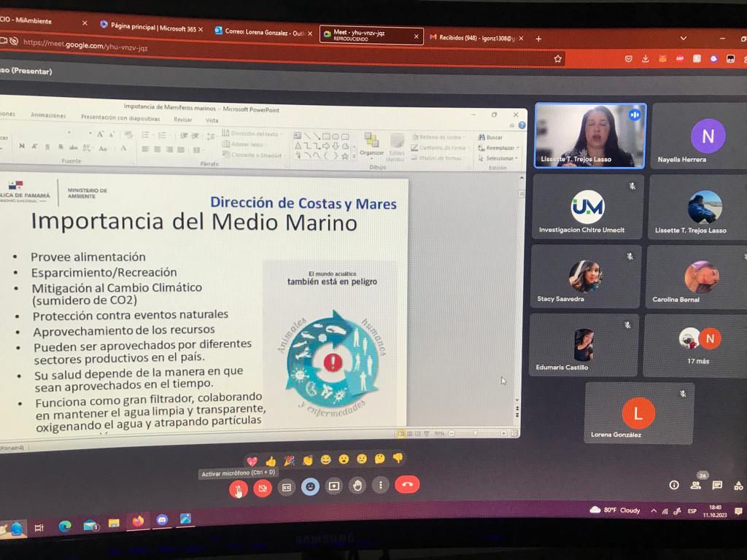Open meeting details info icon
747x560 pixels.
pos(674,485)
